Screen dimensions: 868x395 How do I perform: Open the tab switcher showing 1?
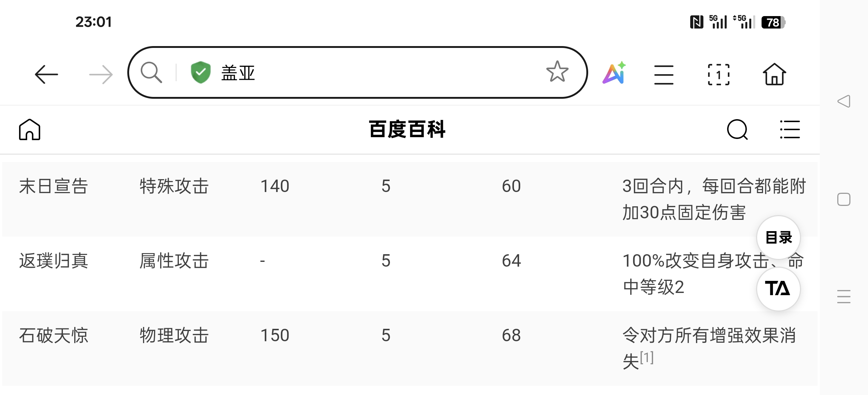point(718,75)
